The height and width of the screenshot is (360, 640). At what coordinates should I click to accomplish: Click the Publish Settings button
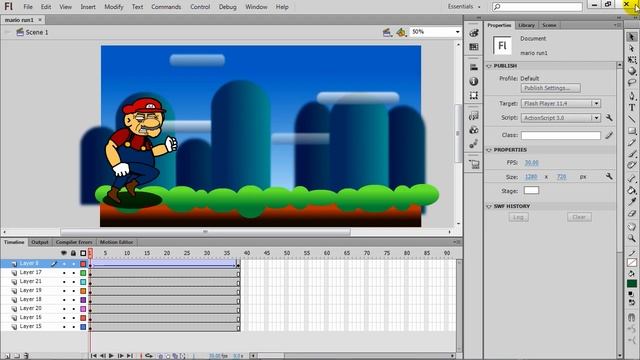click(550, 88)
